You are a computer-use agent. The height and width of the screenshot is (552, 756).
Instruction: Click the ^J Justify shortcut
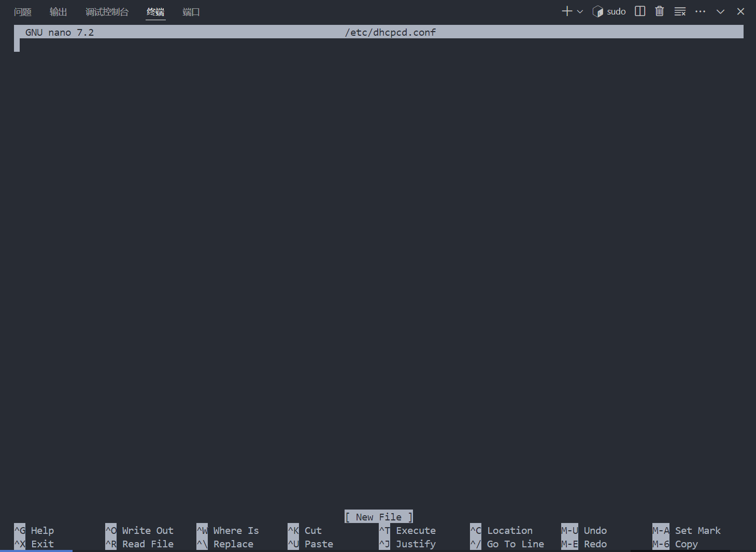tap(407, 544)
